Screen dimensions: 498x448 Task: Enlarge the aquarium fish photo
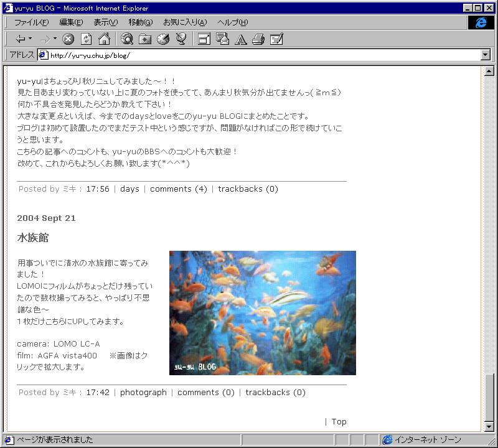pyautogui.click(x=262, y=313)
